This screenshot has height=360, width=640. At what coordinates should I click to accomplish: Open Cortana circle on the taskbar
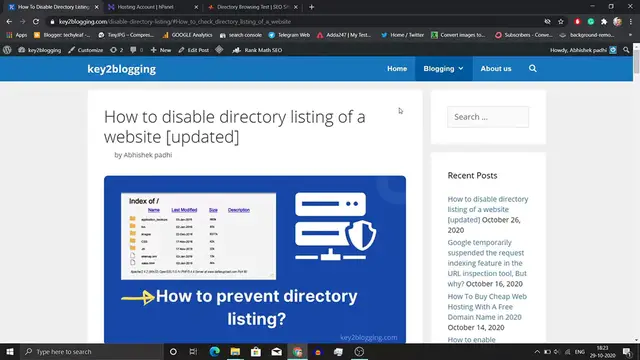[x=173, y=351]
